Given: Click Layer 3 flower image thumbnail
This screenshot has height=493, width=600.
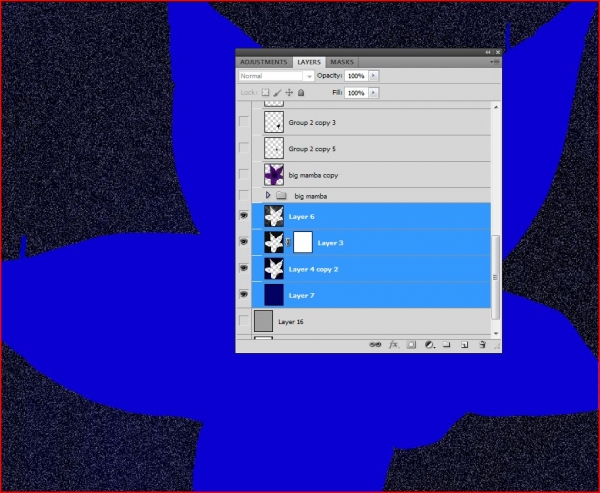Looking at the screenshot, I should [x=274, y=242].
